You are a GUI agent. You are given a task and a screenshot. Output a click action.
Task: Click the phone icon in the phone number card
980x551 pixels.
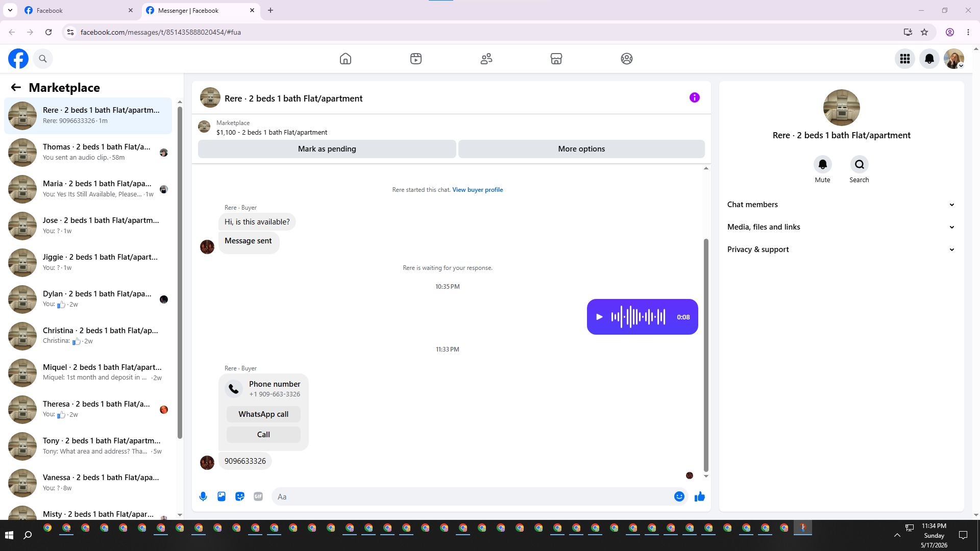pyautogui.click(x=234, y=389)
